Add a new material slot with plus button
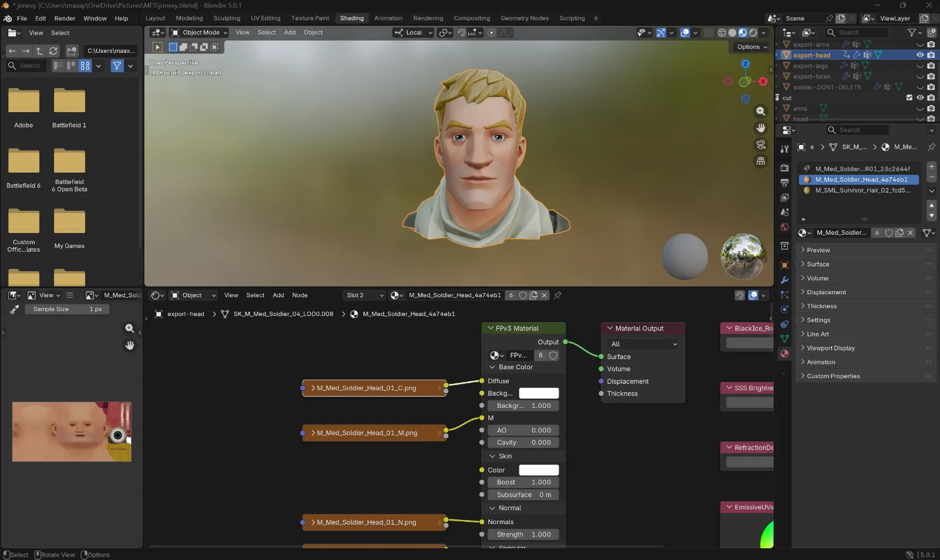The width and height of the screenshot is (940, 560). [x=931, y=167]
